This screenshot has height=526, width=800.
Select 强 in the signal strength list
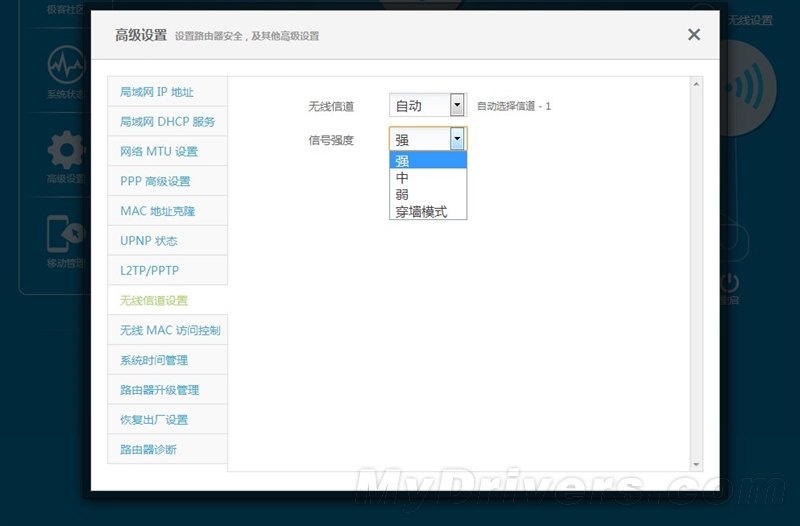(427, 160)
